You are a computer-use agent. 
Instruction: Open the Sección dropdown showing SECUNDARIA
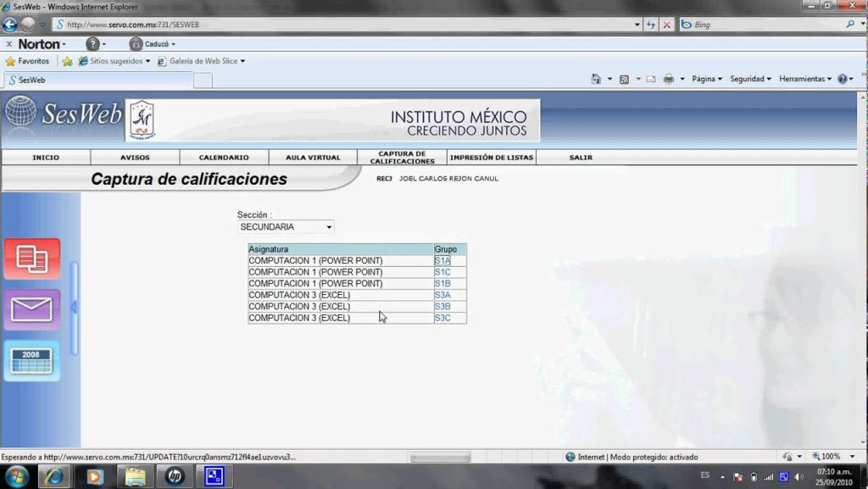287,227
